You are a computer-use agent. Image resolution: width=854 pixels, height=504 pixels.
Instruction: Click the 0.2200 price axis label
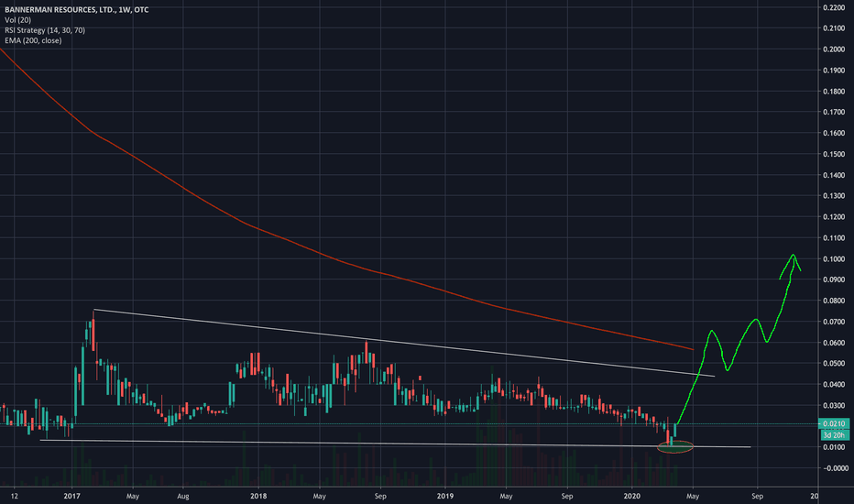834,7
